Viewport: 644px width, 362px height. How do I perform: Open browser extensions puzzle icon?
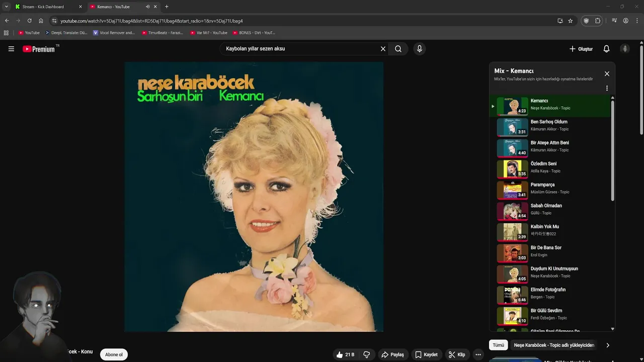click(598, 21)
